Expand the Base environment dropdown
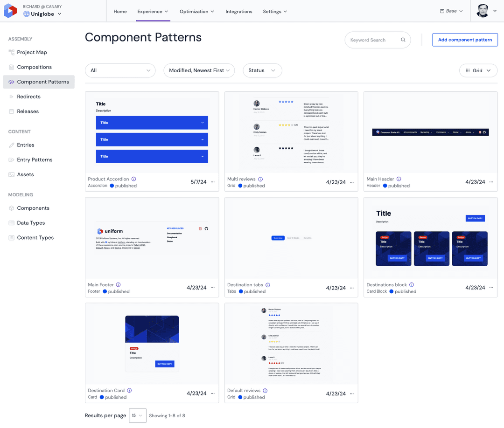Viewport: 504px width, 428px height. coord(450,10)
